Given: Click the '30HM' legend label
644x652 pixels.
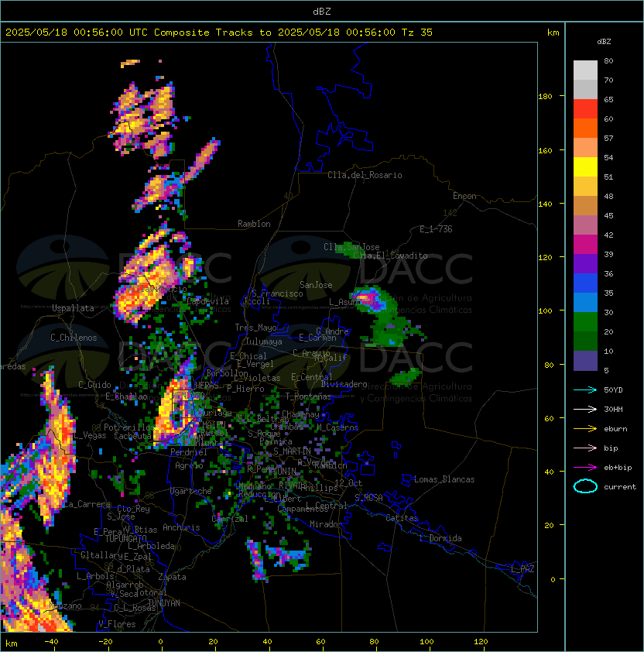Looking at the screenshot, I should (613, 409).
